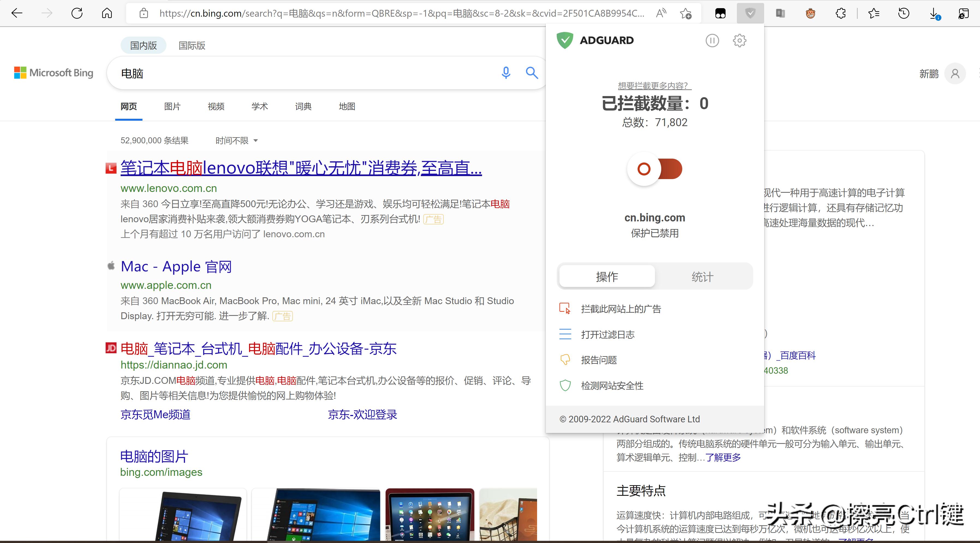The image size is (980, 543).
Task: Click the Read aloud icon in address bar
Action: 661,13
